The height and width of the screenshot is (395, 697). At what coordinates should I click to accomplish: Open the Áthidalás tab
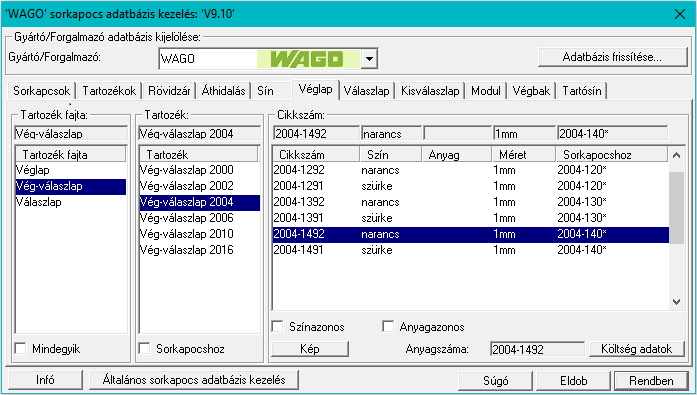pyautogui.click(x=224, y=91)
